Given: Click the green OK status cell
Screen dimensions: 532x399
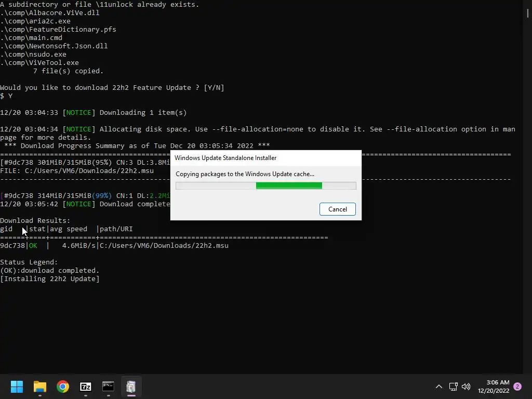Looking at the screenshot, I should coord(33,246).
